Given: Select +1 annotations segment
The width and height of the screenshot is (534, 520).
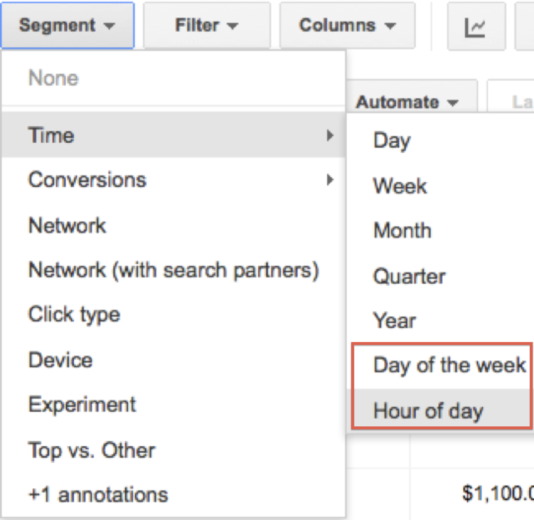Looking at the screenshot, I should pyautogui.click(x=174, y=494).
